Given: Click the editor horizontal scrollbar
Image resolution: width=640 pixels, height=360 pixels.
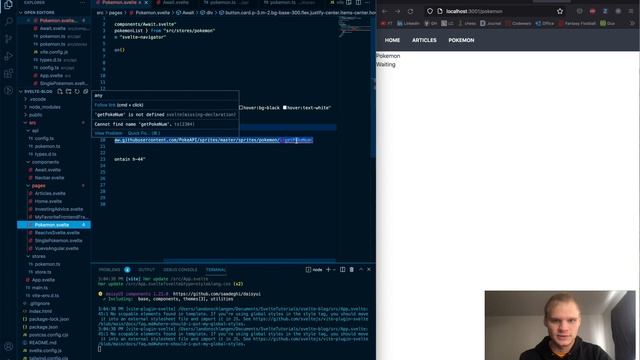Looking at the screenshot, I should coord(250,260).
